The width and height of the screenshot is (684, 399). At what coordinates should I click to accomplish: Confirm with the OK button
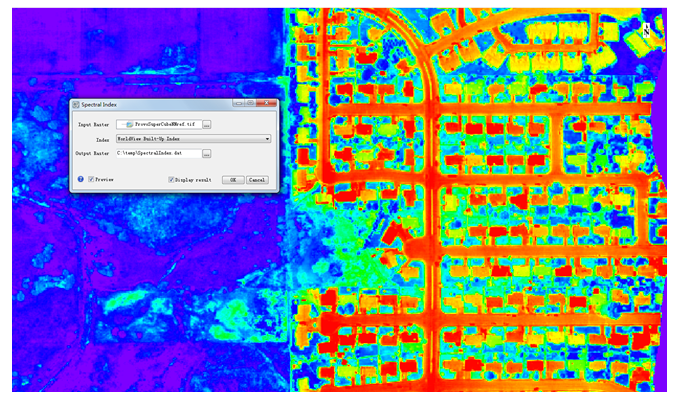233,180
